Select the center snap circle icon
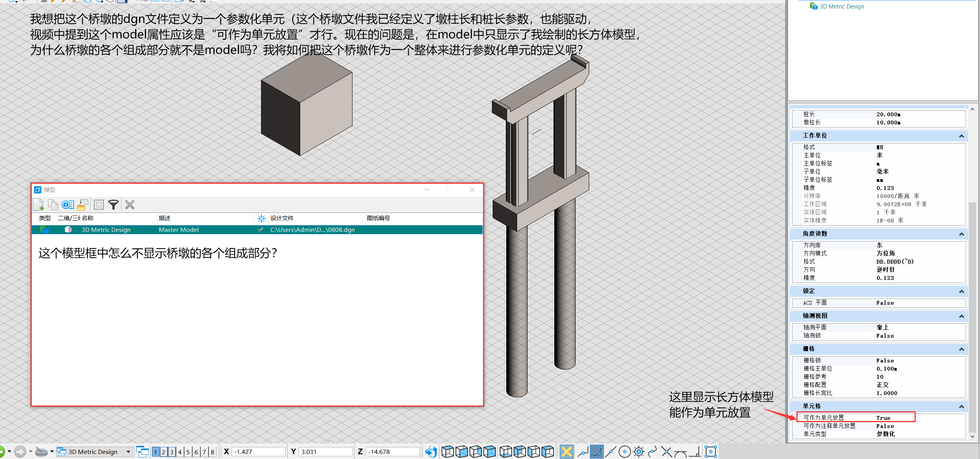This screenshot has height=459, width=980. (624, 452)
